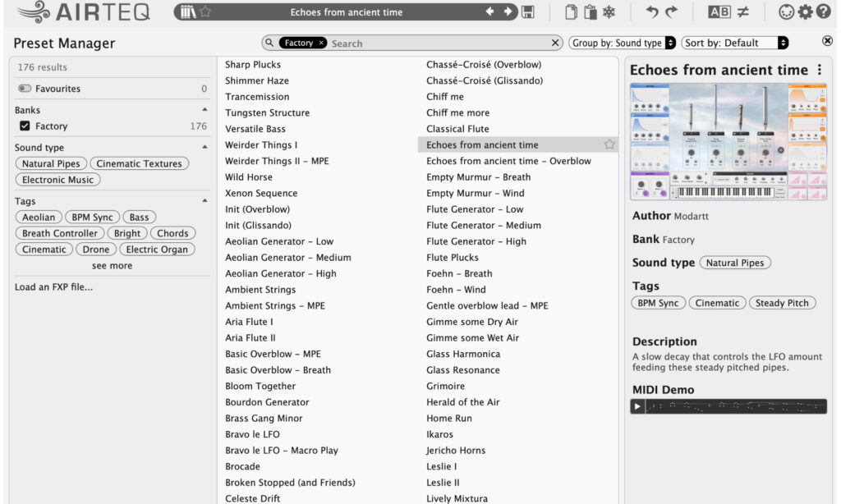This screenshot has height=504, width=841.
Task: Click Load an FXP file link
Action: coord(53,286)
